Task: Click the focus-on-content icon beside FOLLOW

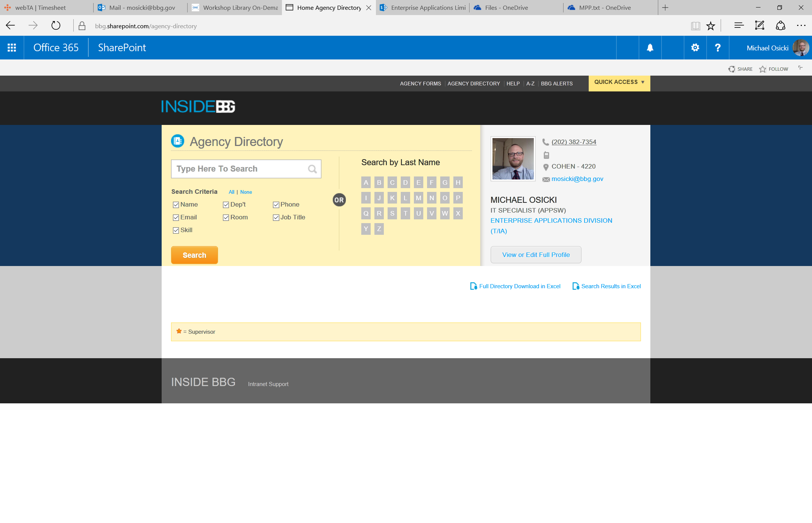Action: click(x=800, y=68)
